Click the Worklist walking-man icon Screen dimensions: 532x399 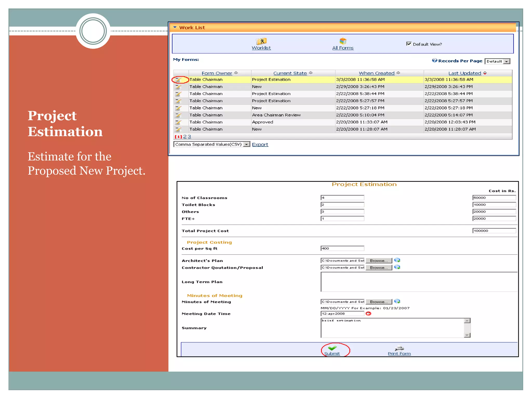261,41
